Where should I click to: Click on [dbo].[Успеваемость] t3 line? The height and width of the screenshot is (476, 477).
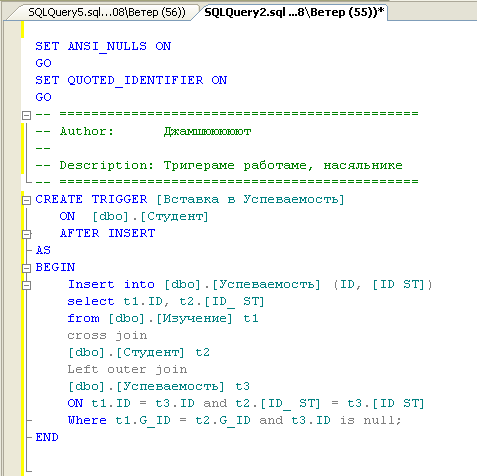[159, 386]
